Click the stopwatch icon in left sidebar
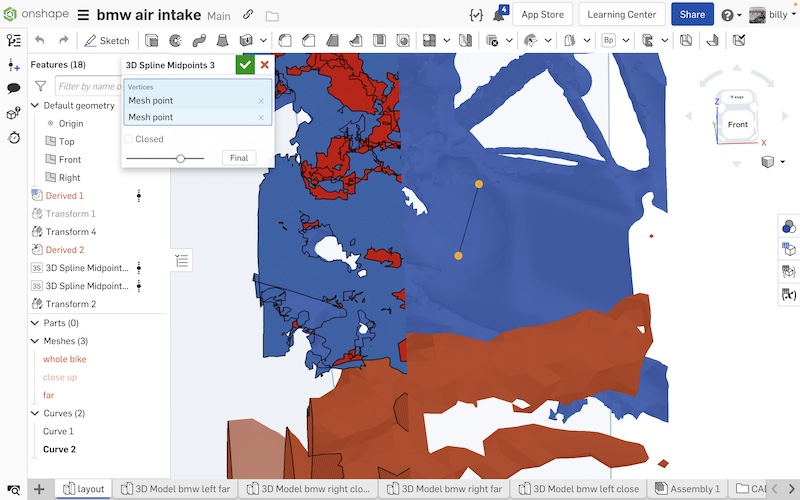Viewport: 800px width, 500px height. (x=14, y=137)
